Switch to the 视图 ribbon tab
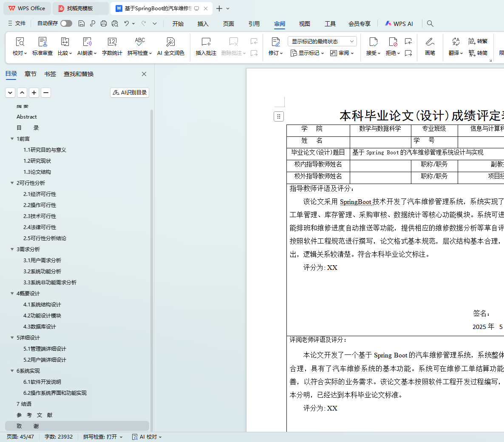Viewport: 504px width, 442px height. 304,24
